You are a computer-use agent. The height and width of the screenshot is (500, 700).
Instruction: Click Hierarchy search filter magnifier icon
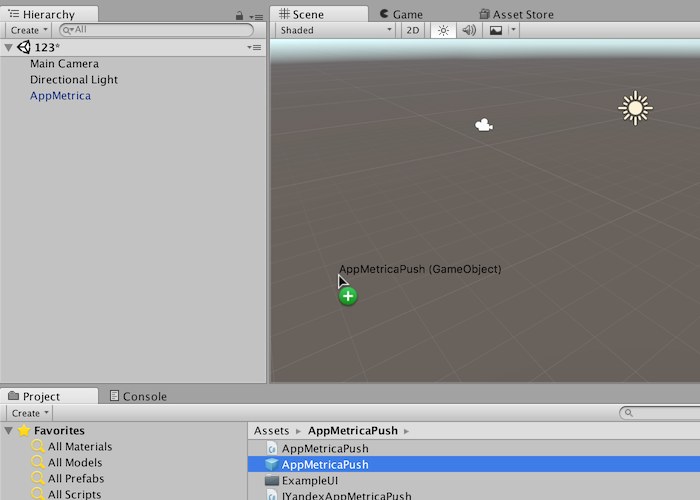coord(68,30)
